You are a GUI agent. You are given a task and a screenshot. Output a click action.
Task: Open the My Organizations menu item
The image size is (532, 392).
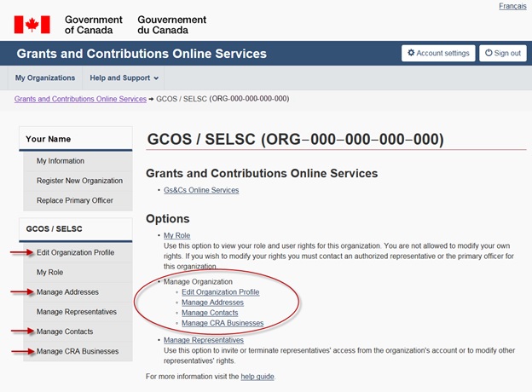(x=45, y=78)
